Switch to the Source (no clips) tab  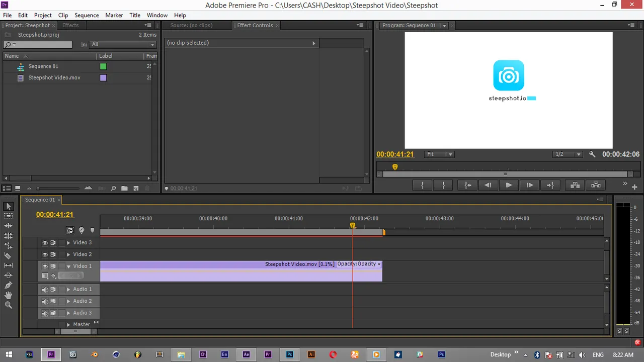click(191, 25)
